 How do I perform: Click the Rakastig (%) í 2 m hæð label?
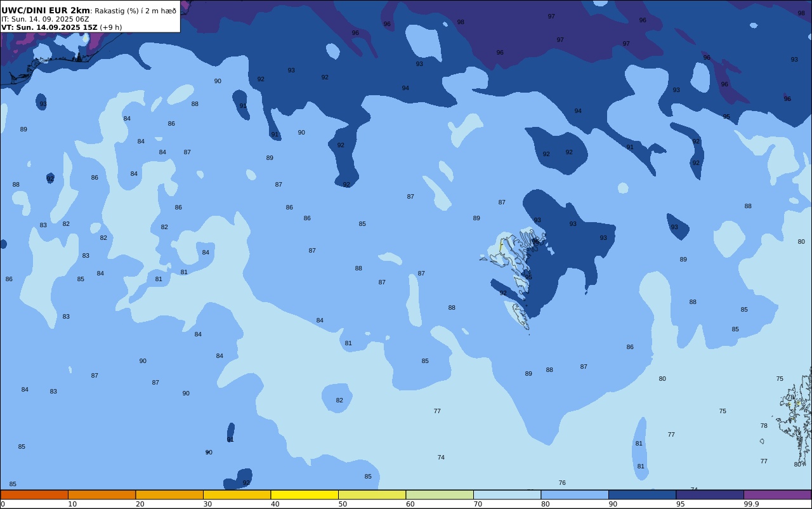136,11
